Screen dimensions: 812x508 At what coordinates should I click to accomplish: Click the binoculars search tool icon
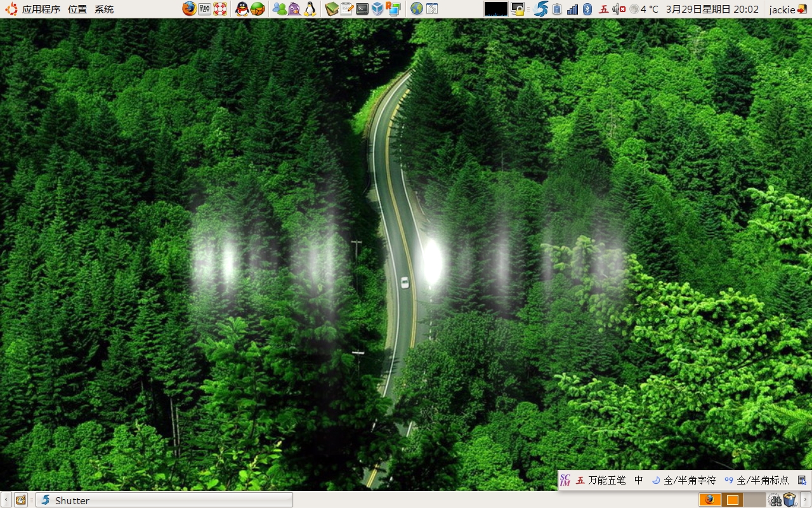point(775,500)
